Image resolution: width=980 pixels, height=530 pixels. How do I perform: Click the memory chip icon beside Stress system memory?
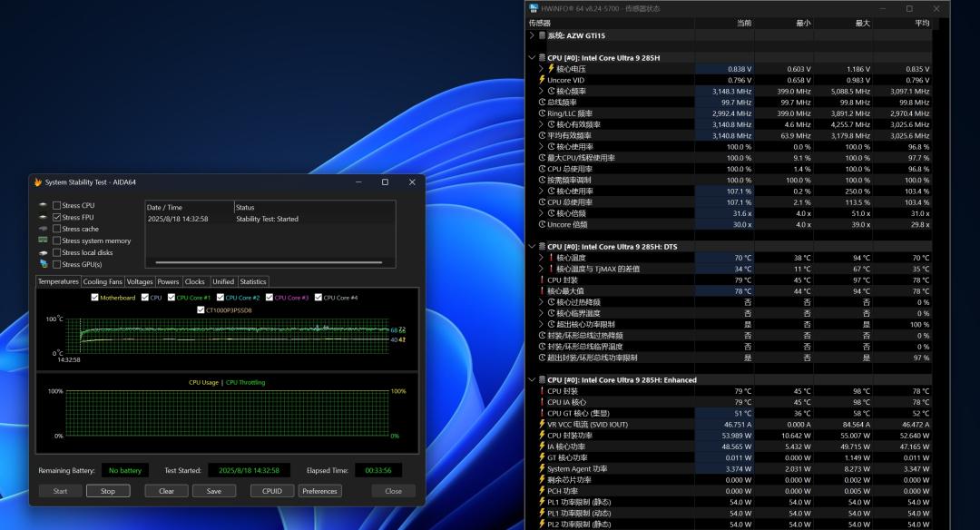tap(43, 240)
